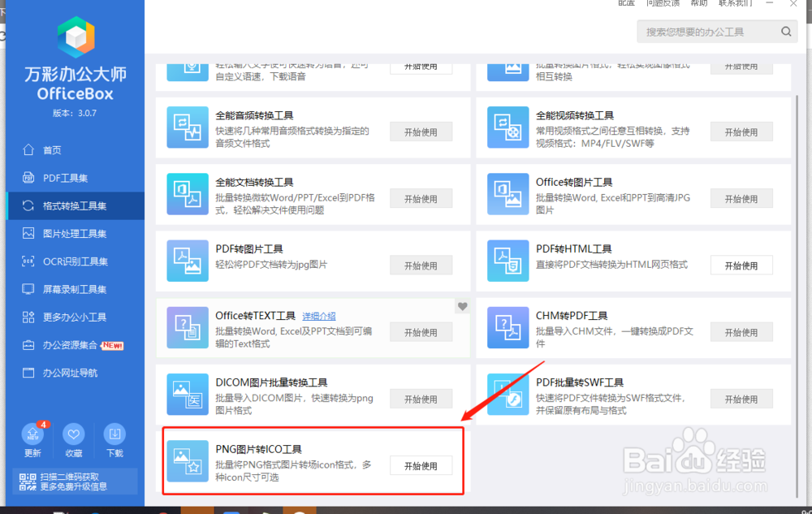Click the DICOM图片批量转换工具 icon

(188, 395)
